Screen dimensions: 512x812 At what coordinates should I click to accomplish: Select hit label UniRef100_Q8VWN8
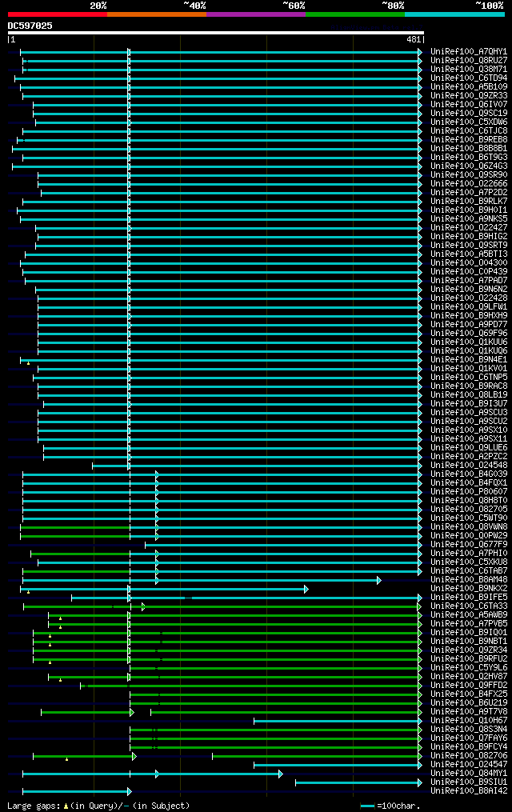[469, 527]
